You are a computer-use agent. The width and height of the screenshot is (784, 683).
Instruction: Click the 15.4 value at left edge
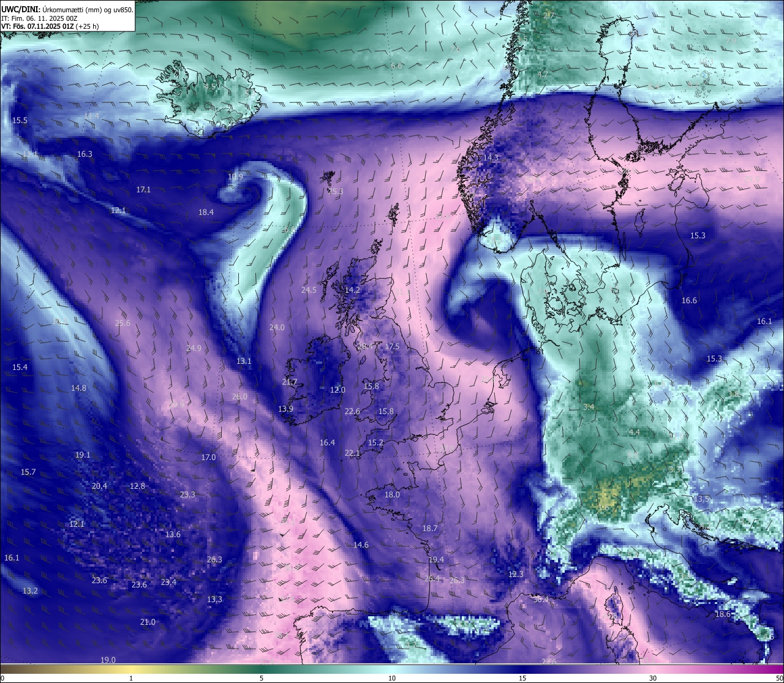[20, 367]
